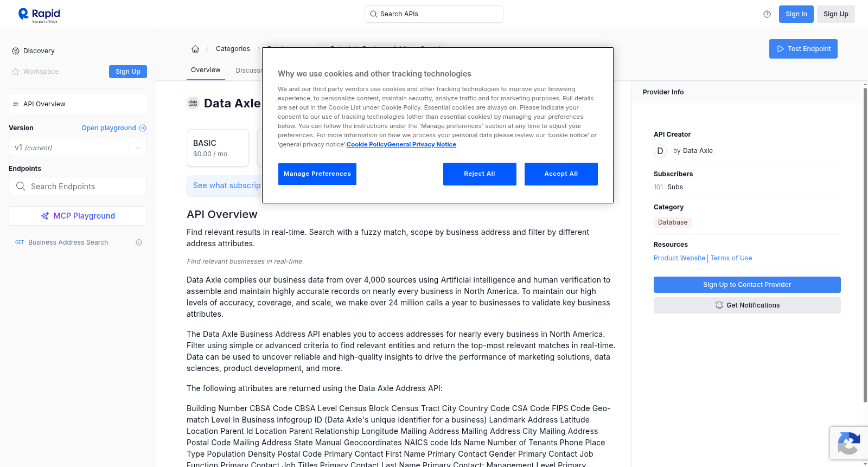
Task: Click the Open playground arrow icon
Action: 143,128
